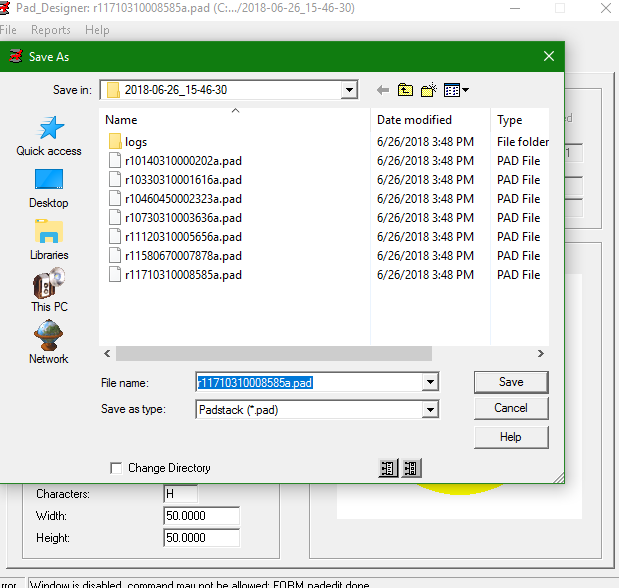
Task: Click the File name input field
Action: click(309, 382)
